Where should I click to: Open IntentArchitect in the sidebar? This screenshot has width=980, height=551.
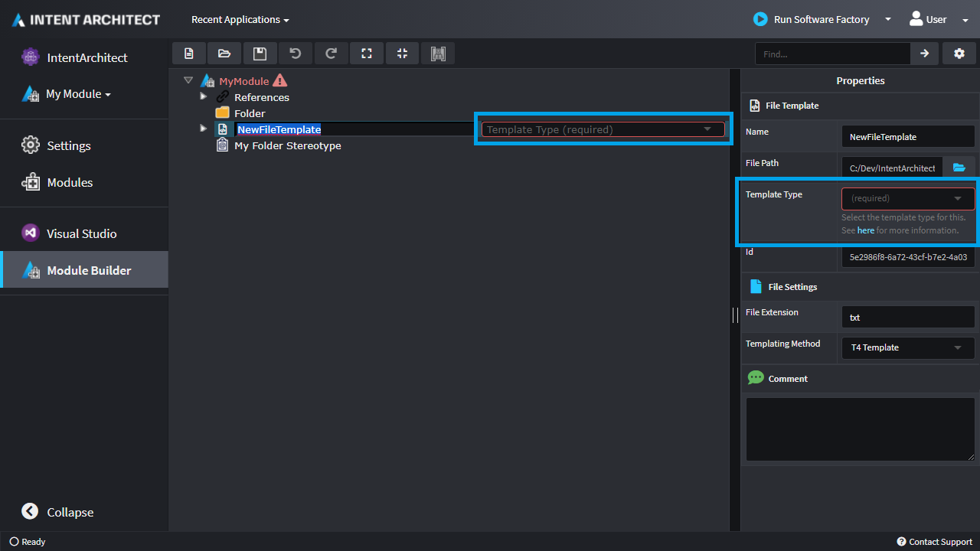click(x=84, y=57)
